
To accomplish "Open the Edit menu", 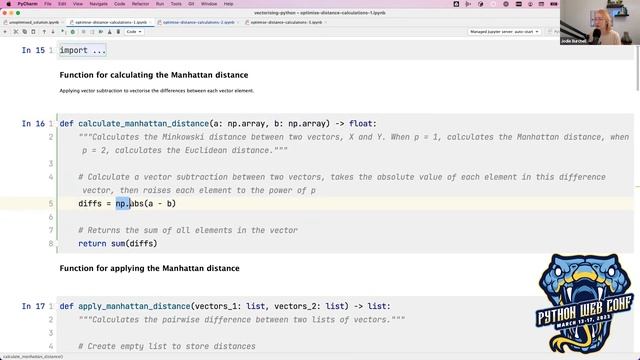I will [62, 4].
